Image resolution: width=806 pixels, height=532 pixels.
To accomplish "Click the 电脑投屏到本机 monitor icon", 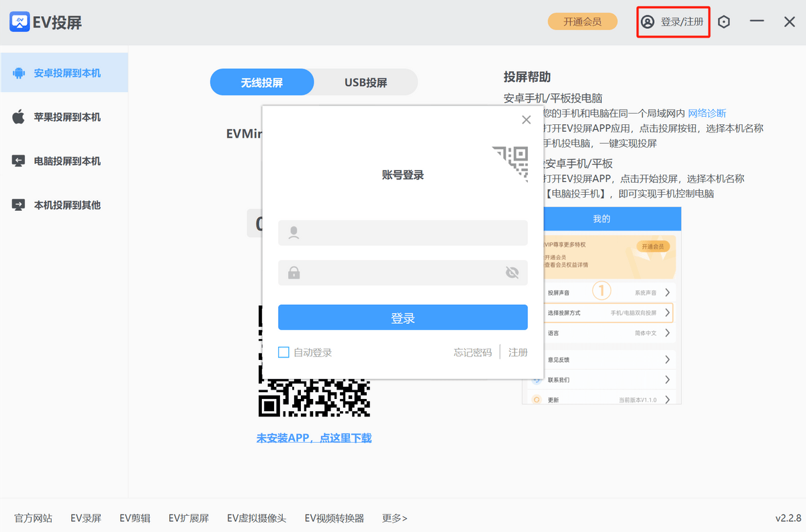I will [x=19, y=161].
